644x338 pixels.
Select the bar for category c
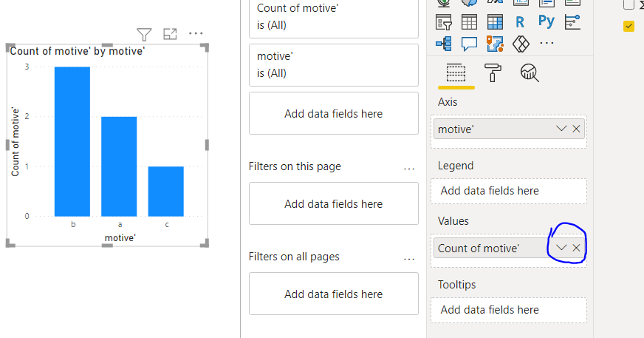pyautogui.click(x=166, y=192)
